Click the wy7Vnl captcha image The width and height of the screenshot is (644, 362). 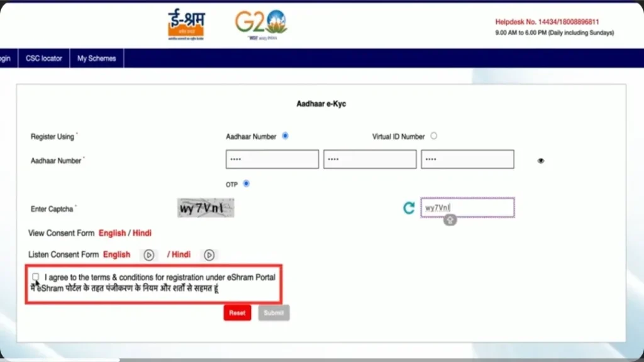tap(206, 208)
